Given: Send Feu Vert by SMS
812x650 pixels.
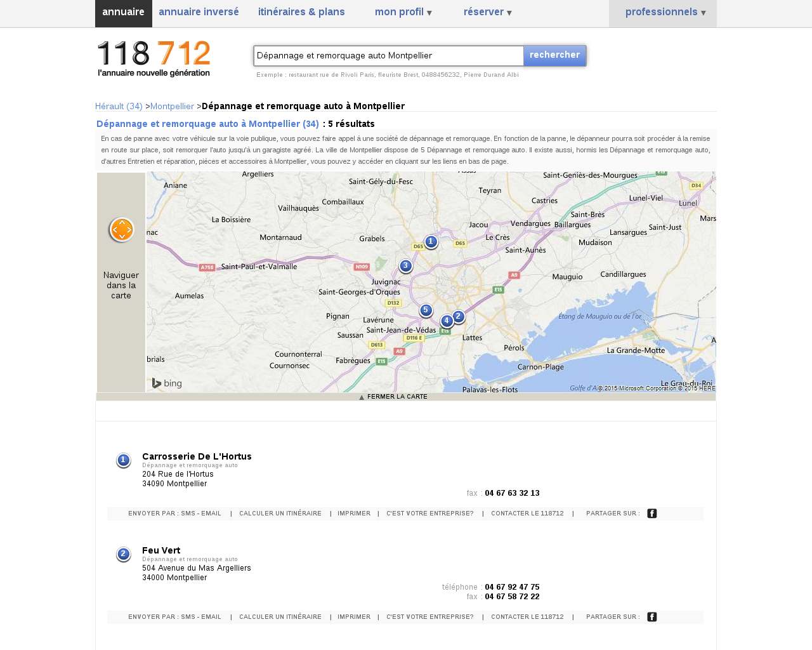Looking at the screenshot, I should 188,617.
